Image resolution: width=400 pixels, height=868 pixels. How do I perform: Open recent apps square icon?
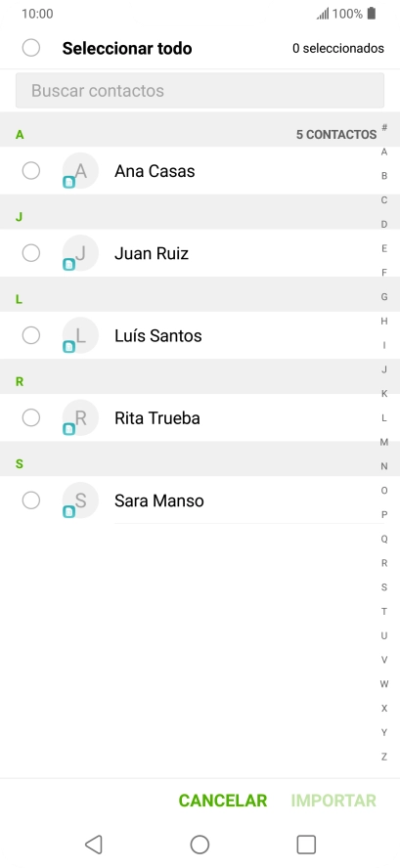tap(306, 845)
